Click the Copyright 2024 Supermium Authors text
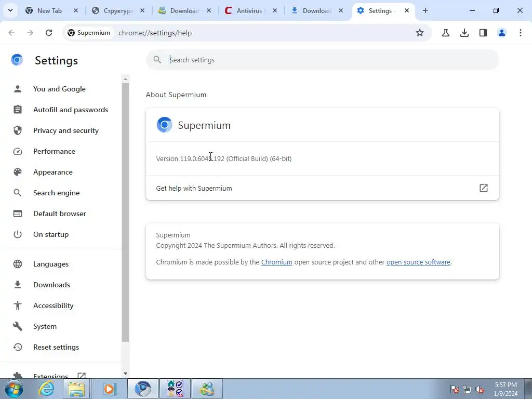Viewport: 532px width, 399px height. 245,245
